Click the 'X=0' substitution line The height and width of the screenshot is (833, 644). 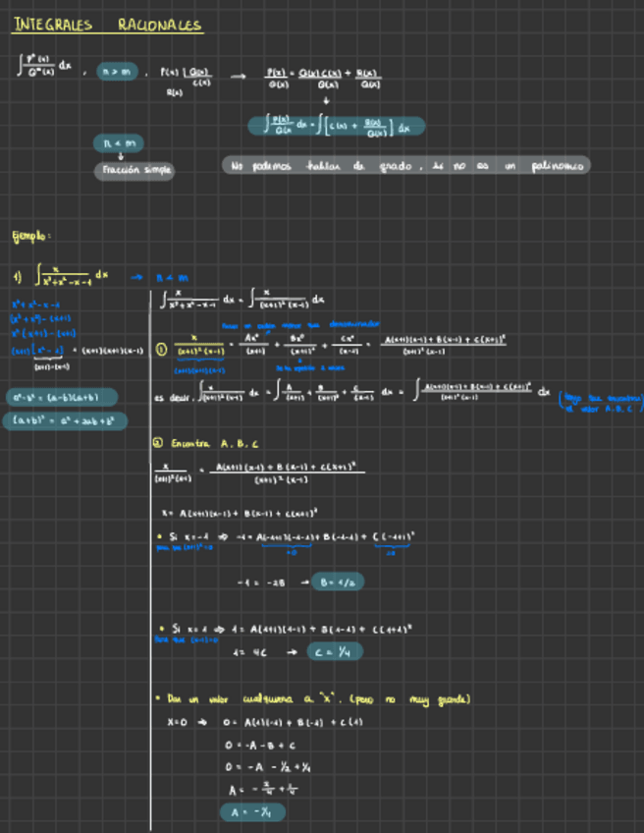click(265, 723)
